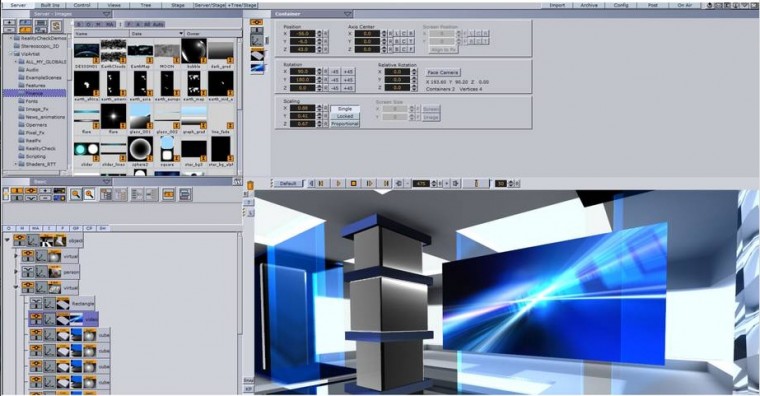Viewport: 760px width, 396px height.
Task: Open the transformation editor icon of the video container
Action: click(x=49, y=319)
